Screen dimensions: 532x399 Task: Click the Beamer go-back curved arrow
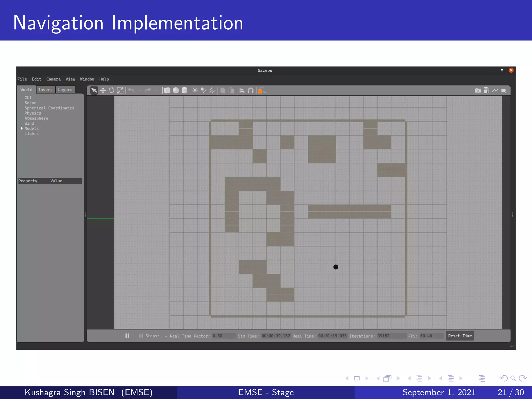point(503,378)
